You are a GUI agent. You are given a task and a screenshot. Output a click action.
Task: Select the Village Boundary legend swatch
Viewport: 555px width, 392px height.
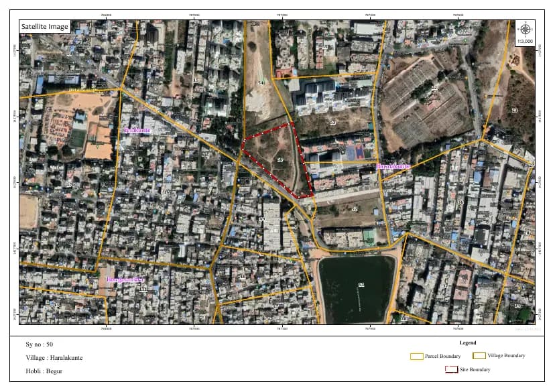[479, 356]
